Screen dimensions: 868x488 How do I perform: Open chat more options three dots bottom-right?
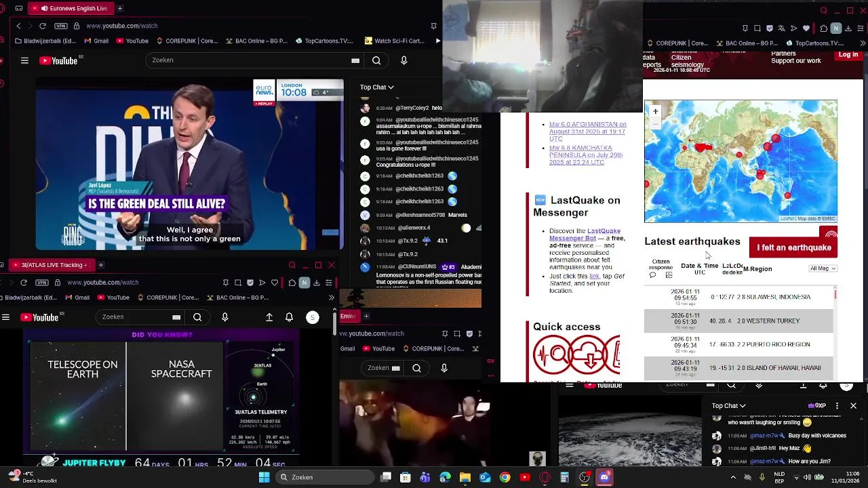point(837,405)
